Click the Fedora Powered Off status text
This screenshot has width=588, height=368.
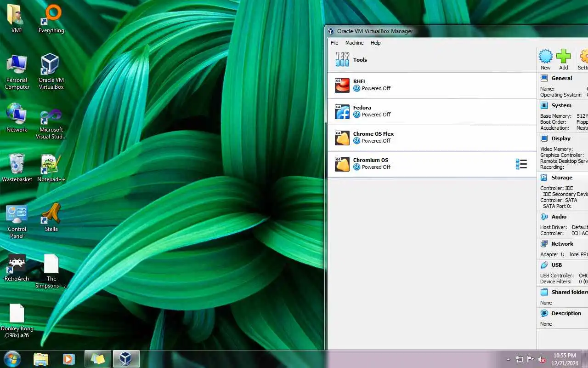[x=376, y=115]
